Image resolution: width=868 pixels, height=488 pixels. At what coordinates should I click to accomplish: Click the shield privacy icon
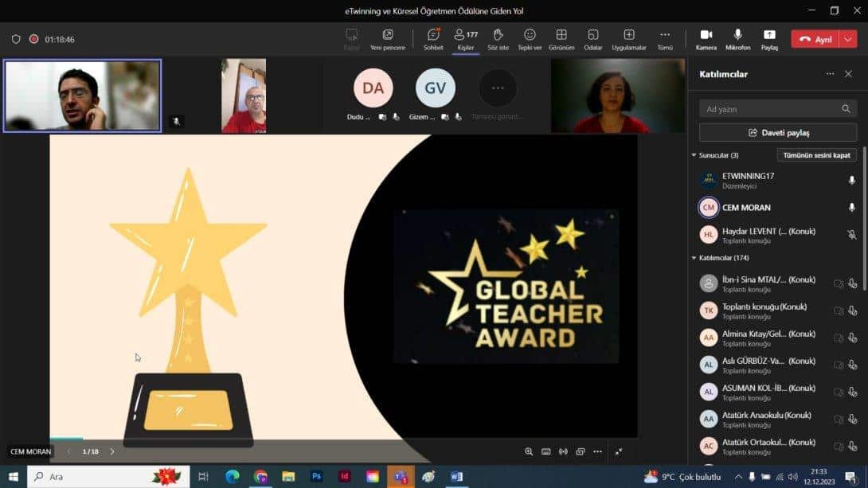(x=15, y=39)
